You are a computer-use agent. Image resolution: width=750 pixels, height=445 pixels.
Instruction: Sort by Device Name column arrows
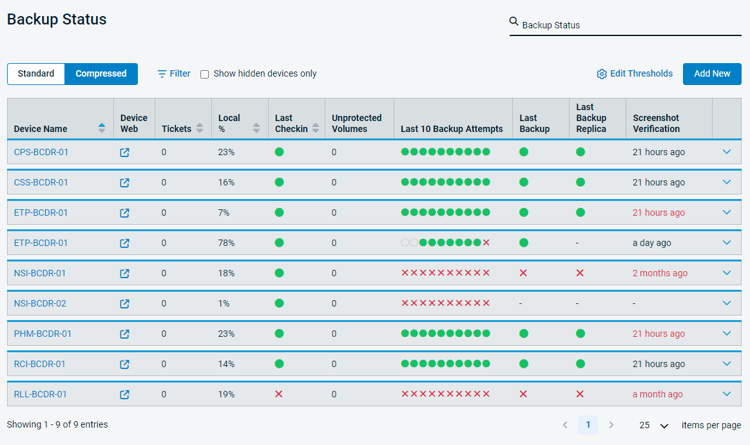click(101, 128)
